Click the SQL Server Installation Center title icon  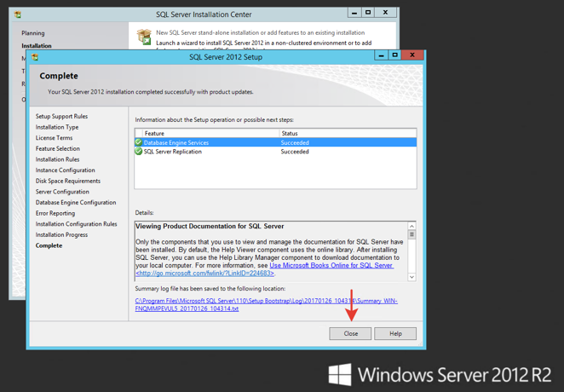[x=18, y=14]
